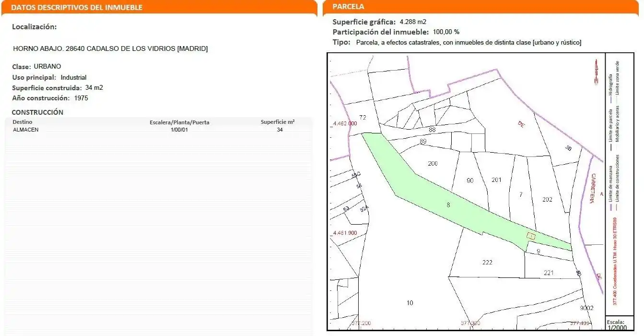Click parcel 202 on the map
The image size is (644, 336).
click(x=547, y=200)
